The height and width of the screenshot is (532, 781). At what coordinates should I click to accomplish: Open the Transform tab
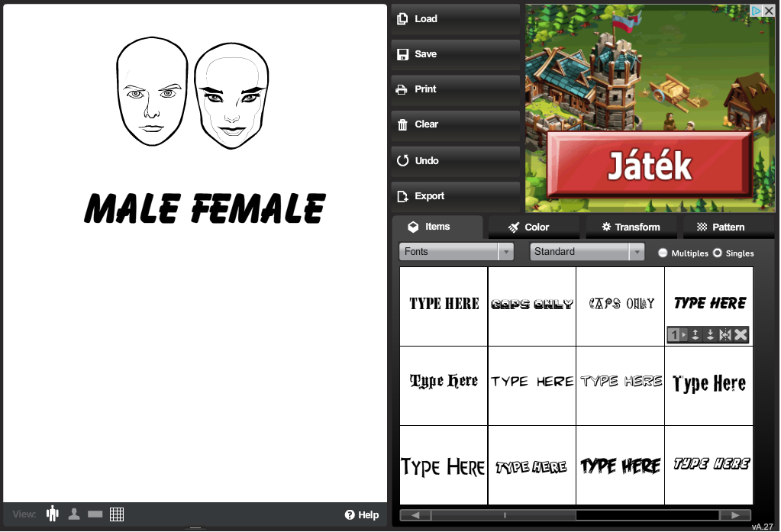tap(631, 227)
